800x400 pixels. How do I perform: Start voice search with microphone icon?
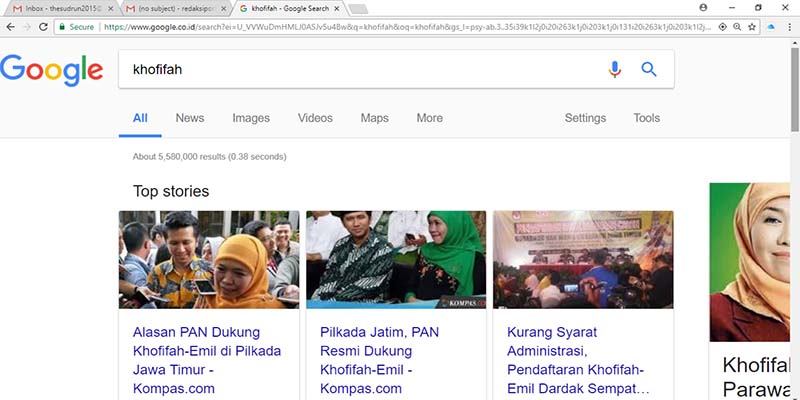click(615, 69)
